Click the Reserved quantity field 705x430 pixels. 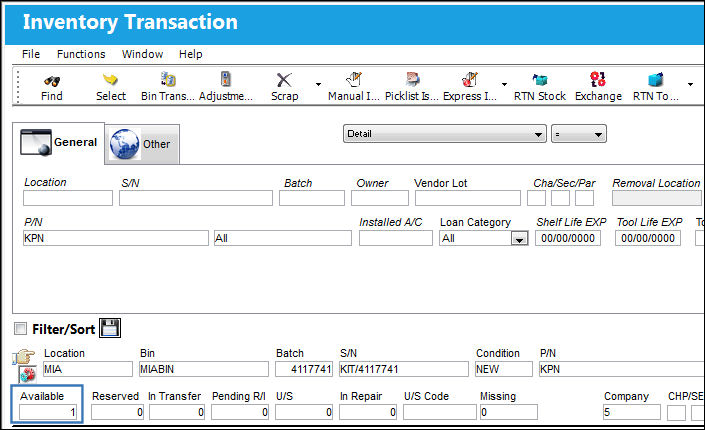[x=117, y=412]
